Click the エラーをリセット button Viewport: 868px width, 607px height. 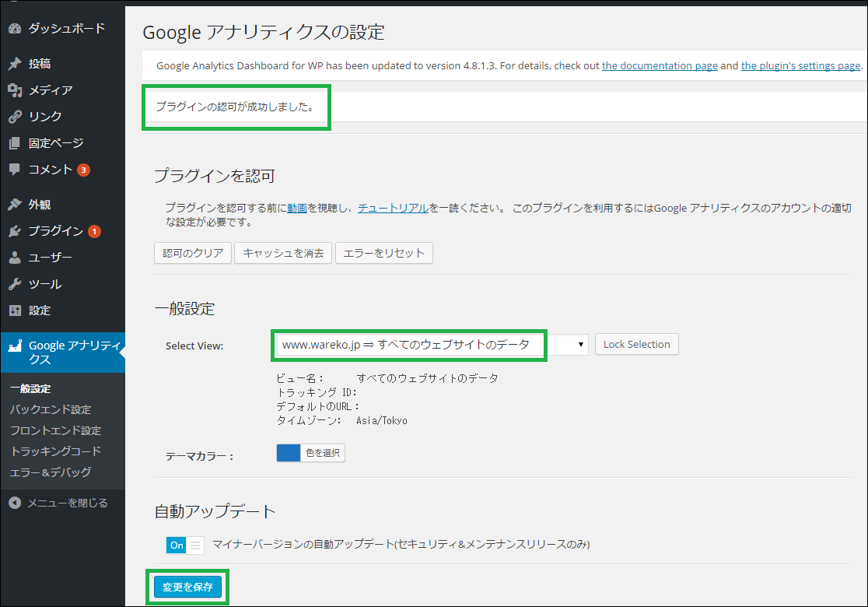click(383, 253)
